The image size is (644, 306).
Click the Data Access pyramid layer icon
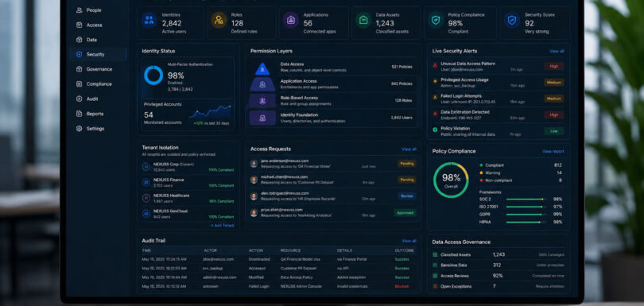coord(262,68)
